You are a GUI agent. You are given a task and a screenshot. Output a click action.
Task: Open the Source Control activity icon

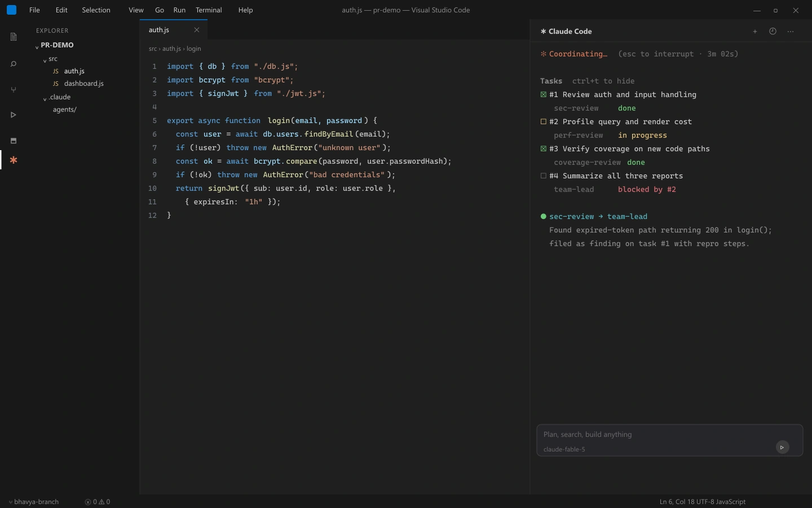(x=14, y=90)
